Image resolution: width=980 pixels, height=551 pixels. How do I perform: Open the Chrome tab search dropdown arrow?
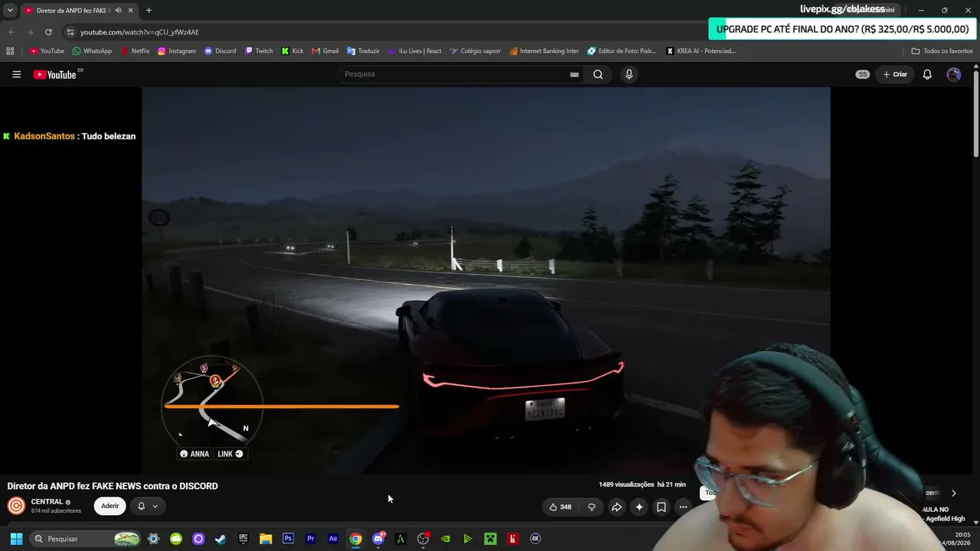10,11
